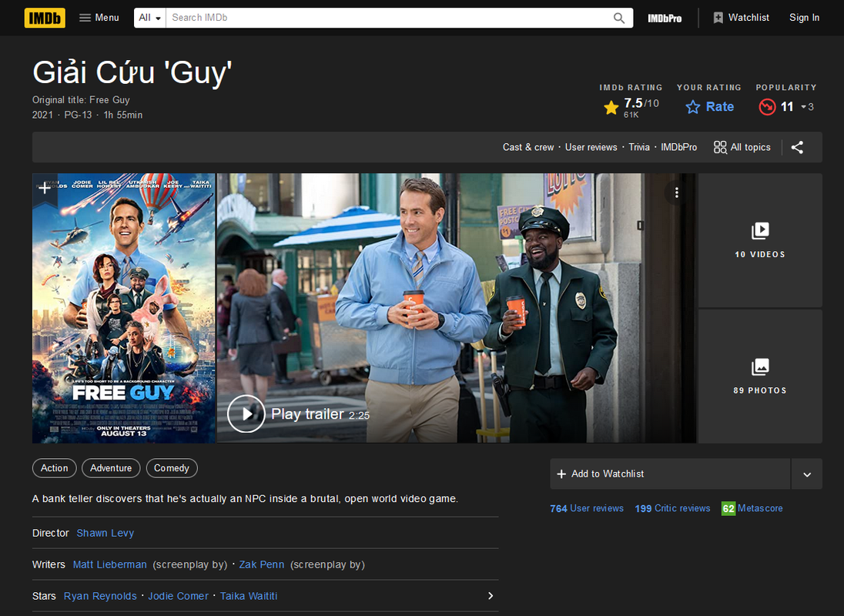This screenshot has height=616, width=844.
Task: Open All topics grid
Action: pos(742,147)
